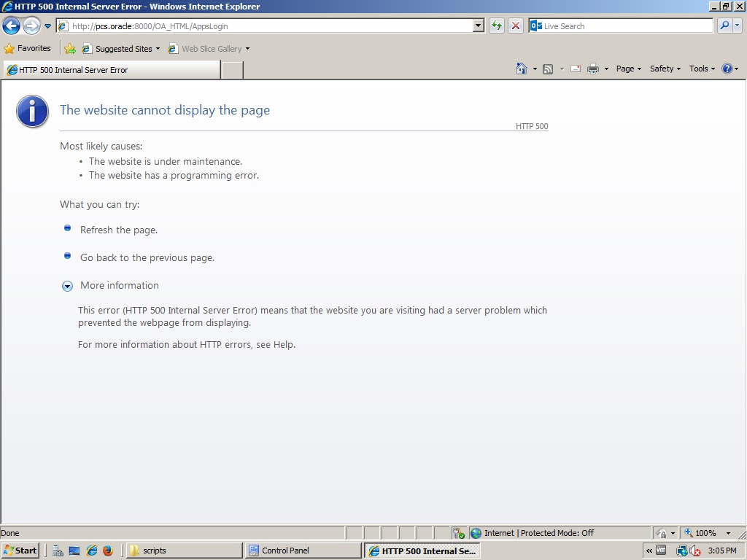This screenshot has width=747, height=560.
Task: Click the Favorites button
Action: coord(28,49)
